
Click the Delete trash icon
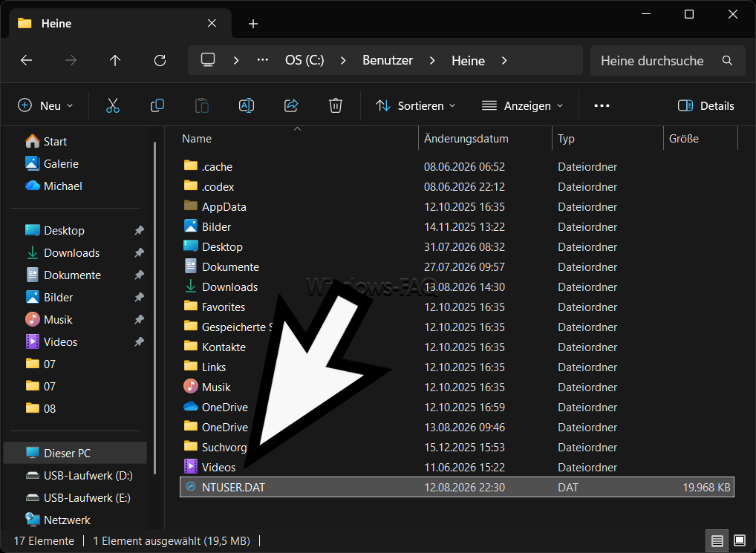coord(336,105)
